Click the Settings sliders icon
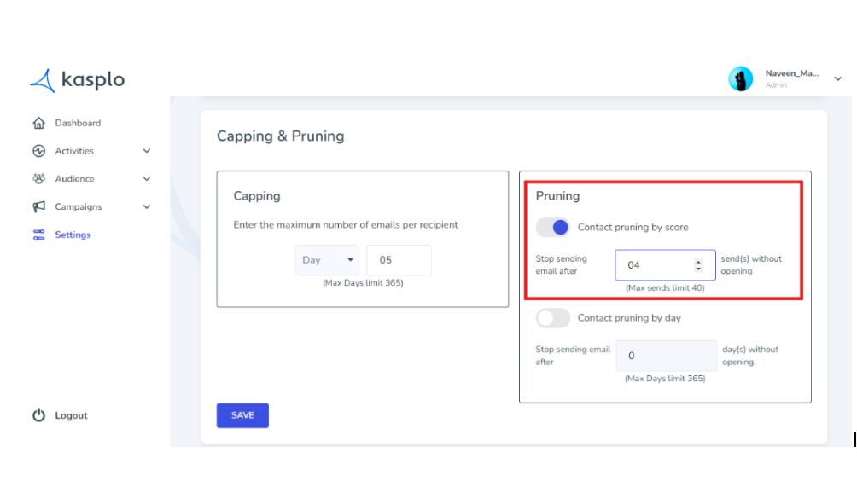The width and height of the screenshot is (857, 504). coord(38,235)
